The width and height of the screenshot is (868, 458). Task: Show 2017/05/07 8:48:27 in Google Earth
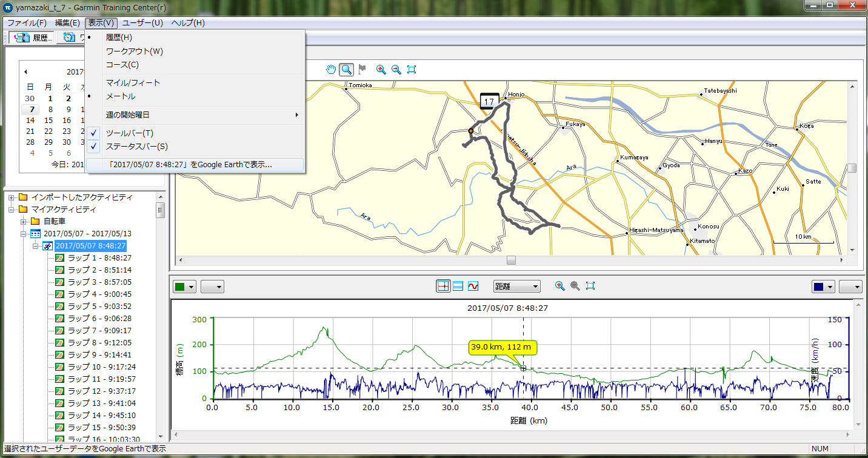coord(195,164)
